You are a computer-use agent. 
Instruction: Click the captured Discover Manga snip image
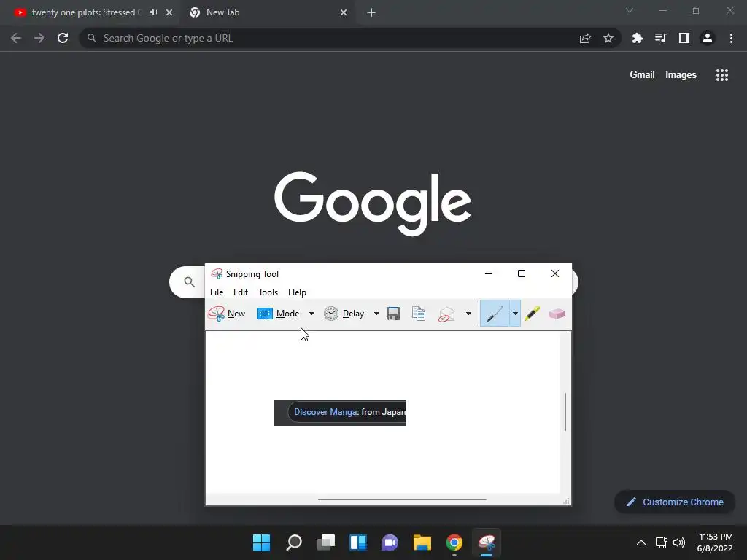click(340, 413)
